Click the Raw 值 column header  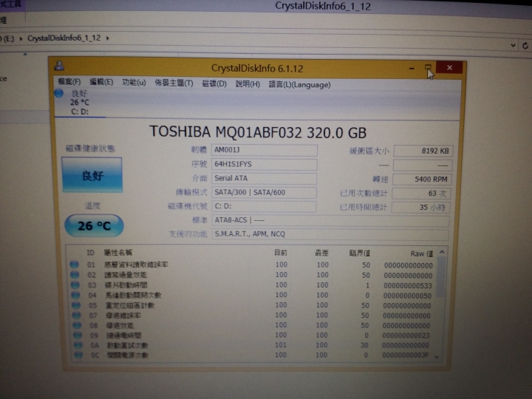point(422,253)
